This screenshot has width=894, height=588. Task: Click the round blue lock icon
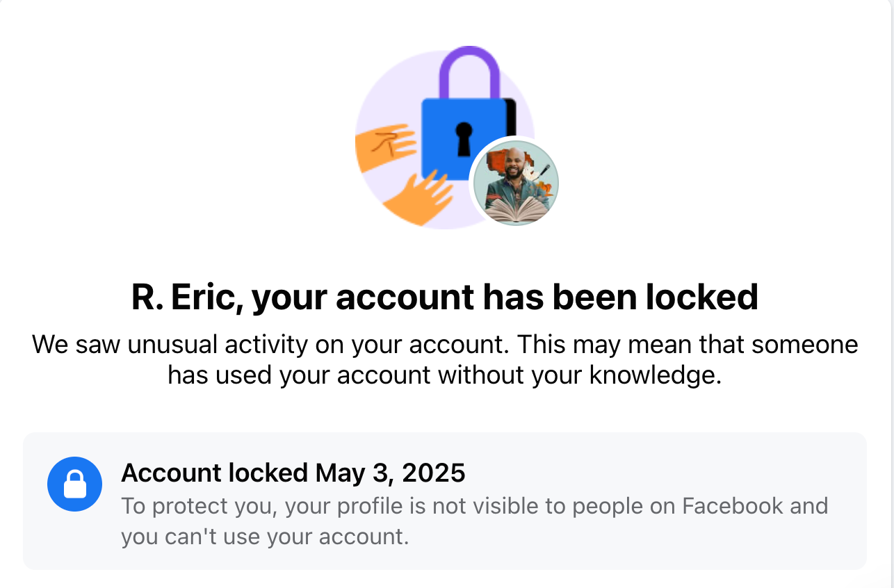[74, 484]
